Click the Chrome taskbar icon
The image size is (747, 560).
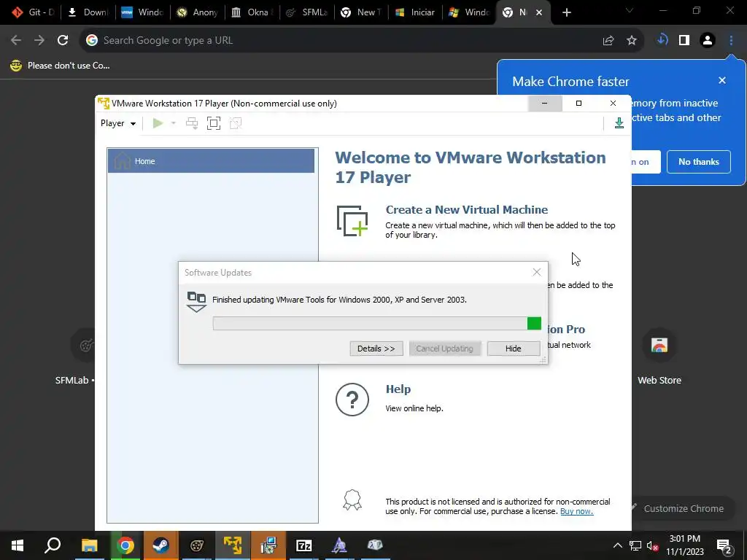pyautogui.click(x=125, y=545)
